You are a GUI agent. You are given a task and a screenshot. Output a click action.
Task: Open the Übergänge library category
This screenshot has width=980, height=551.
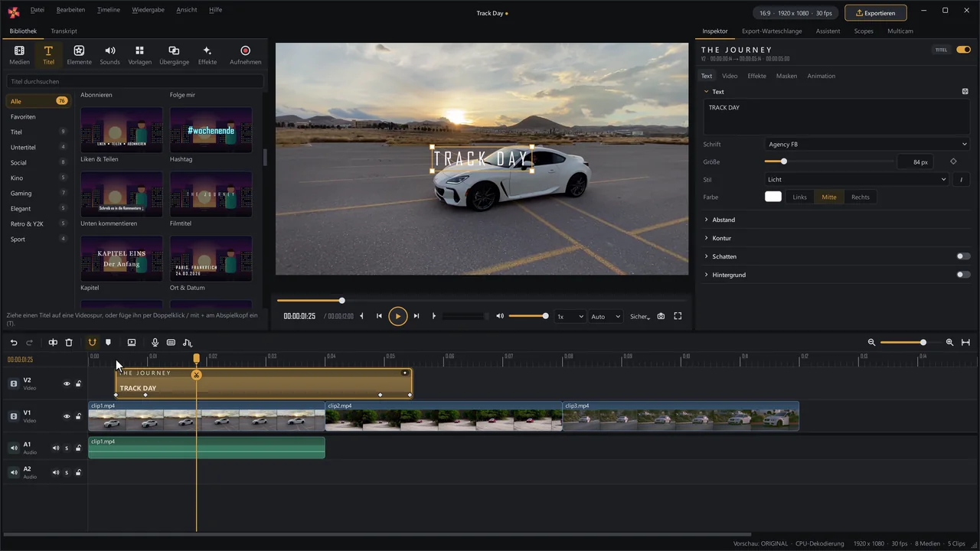tap(174, 55)
